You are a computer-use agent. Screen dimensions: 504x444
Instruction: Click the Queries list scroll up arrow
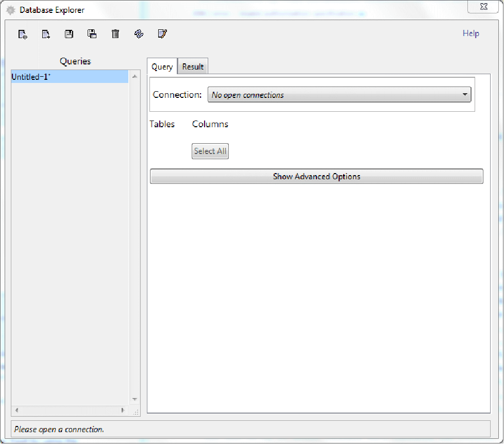tap(135, 77)
